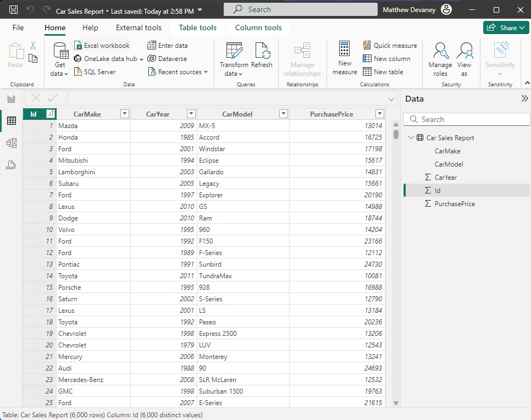Open DAX query view in sidebar
531x420 pixels.
[x=12, y=165]
